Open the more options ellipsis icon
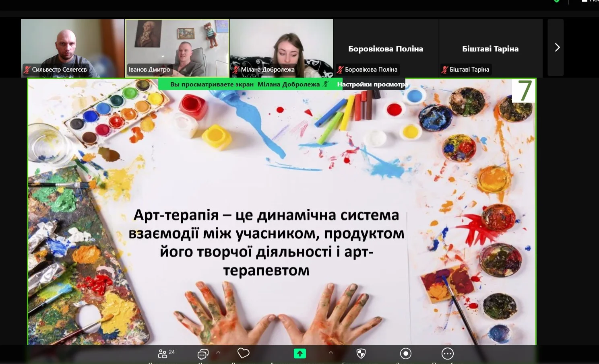599x364 pixels. tap(447, 354)
